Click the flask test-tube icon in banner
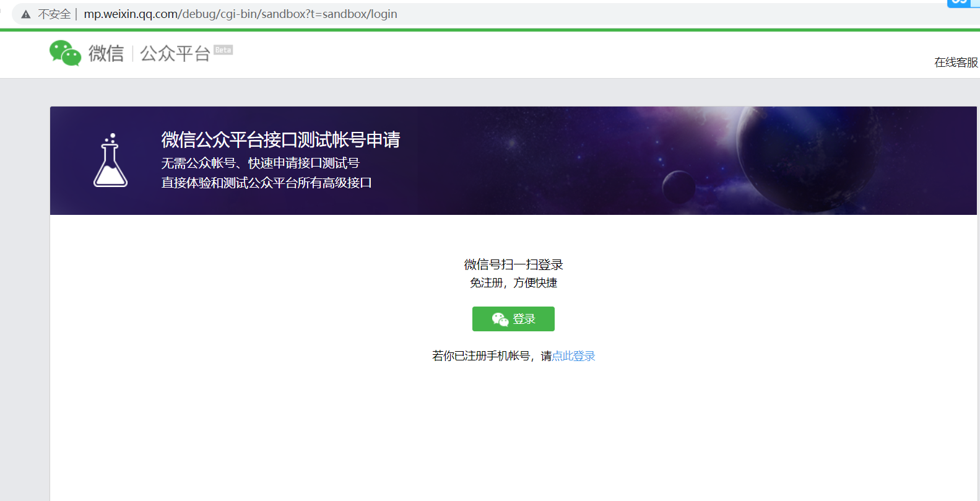Screen dimensions: 980x501 110,160
